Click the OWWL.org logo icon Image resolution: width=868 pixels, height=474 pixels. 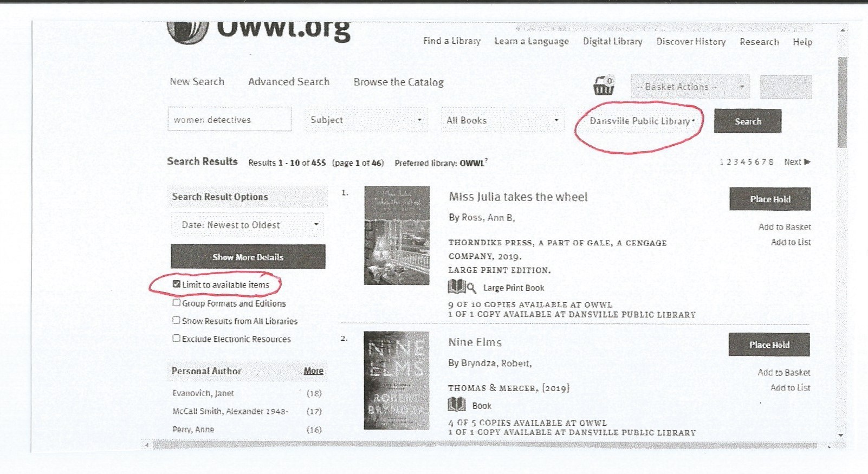187,31
